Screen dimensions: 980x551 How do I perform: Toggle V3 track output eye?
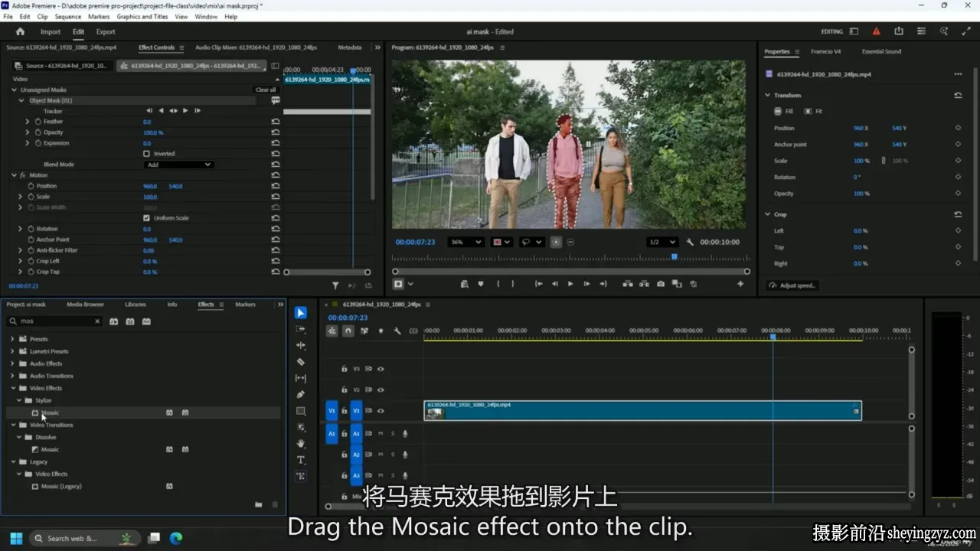pyautogui.click(x=381, y=369)
